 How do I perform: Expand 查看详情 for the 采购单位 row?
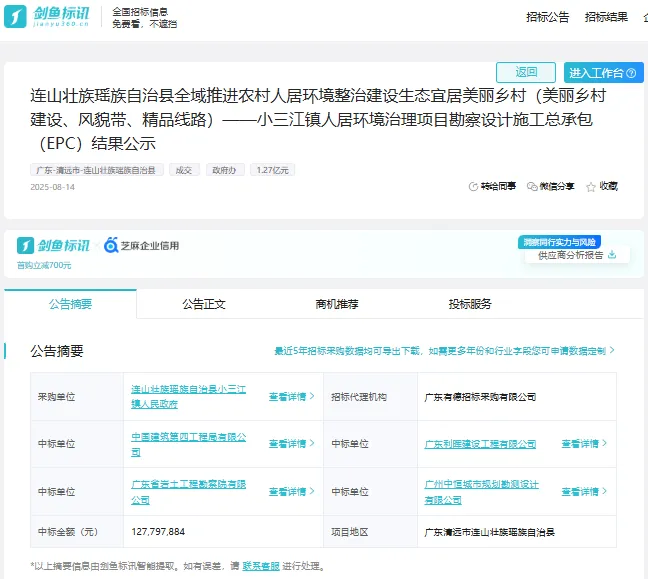[291, 397]
